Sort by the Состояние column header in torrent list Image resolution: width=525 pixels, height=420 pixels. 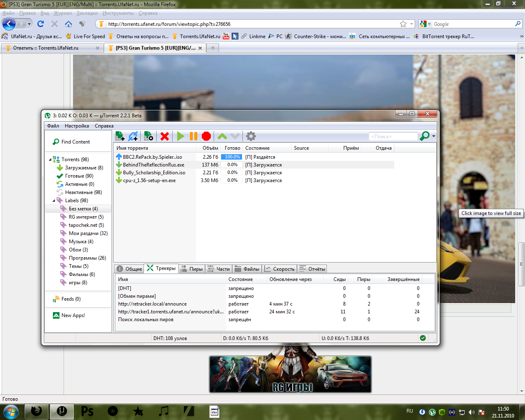click(x=267, y=148)
